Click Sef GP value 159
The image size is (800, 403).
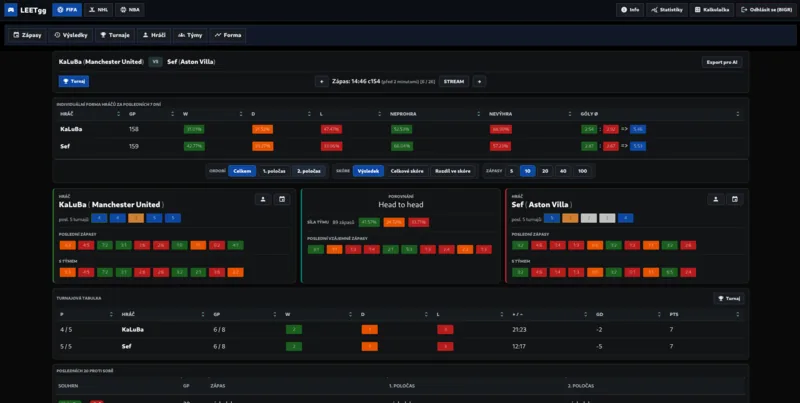point(134,146)
